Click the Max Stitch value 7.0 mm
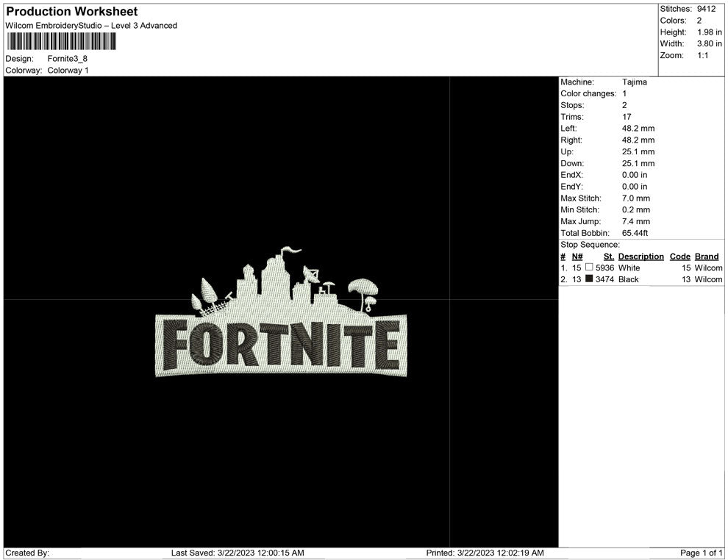The width and height of the screenshot is (728, 560). (x=636, y=198)
